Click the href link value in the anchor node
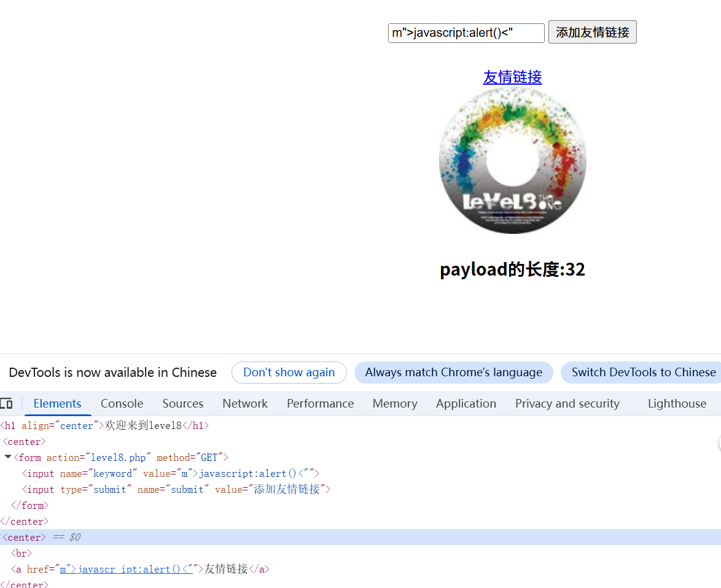 pos(126,569)
